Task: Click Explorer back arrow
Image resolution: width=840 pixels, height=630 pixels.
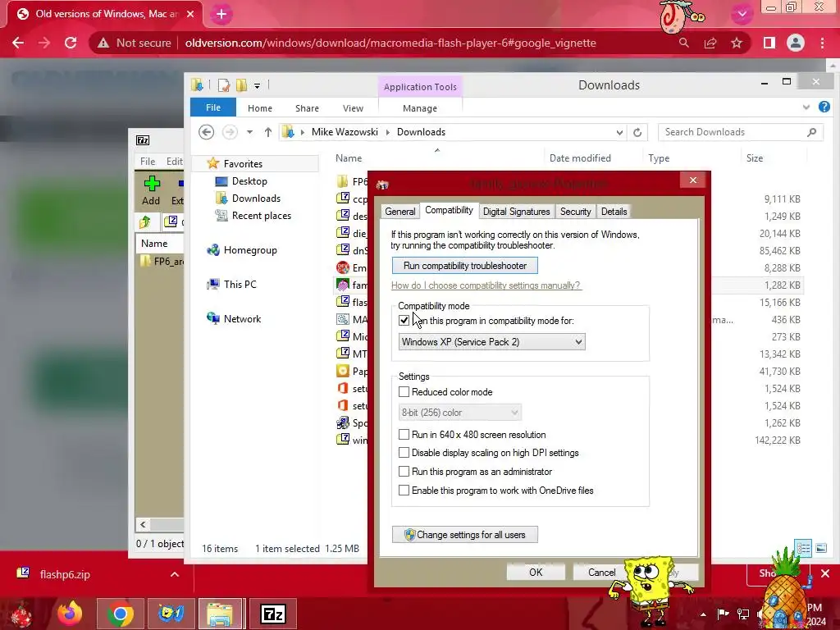Action: click(206, 132)
